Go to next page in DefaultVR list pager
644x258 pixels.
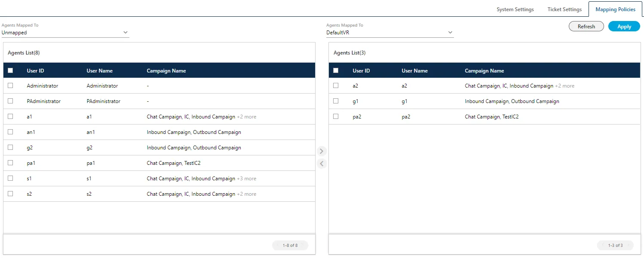coord(628,246)
